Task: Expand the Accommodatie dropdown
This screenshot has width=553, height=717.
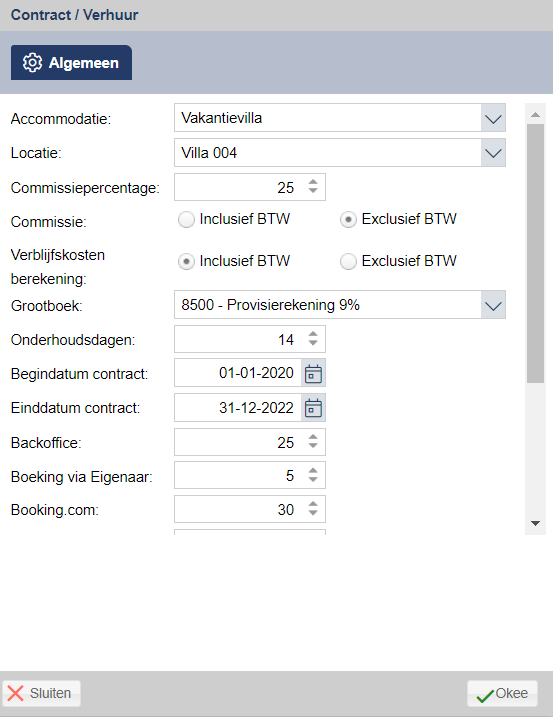Action: coord(493,118)
